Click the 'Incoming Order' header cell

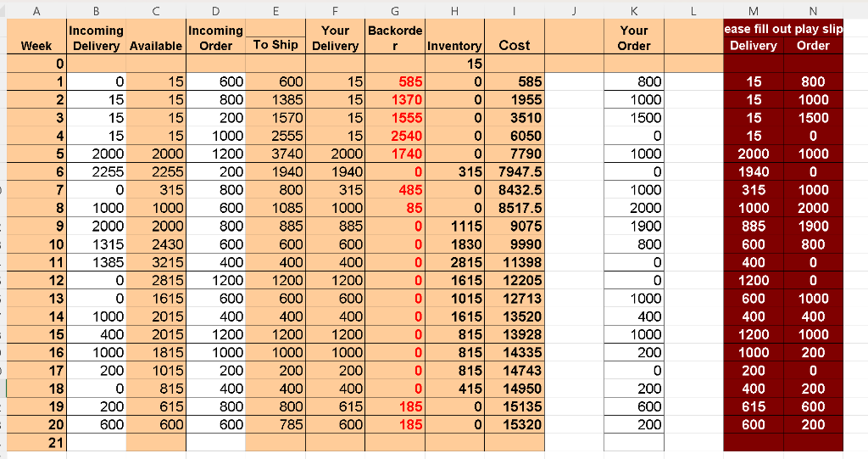(216, 36)
